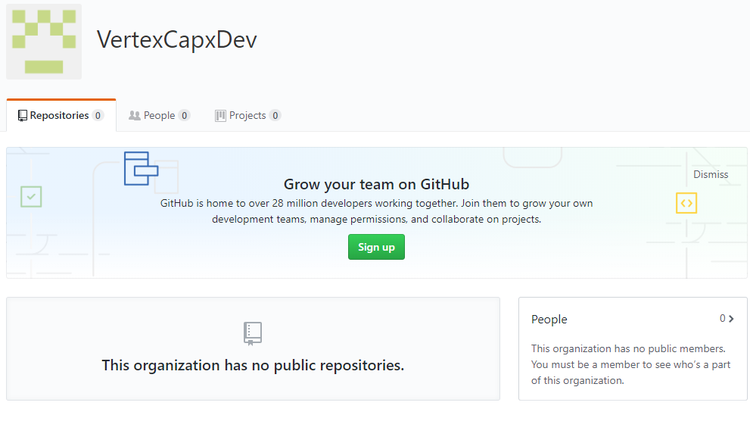Click the Projects tab count badge
Screen dimensions: 750x440
click(x=275, y=116)
